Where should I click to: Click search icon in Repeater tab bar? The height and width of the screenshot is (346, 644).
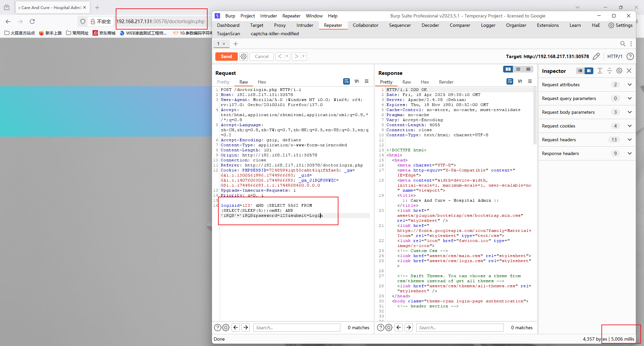point(623,44)
